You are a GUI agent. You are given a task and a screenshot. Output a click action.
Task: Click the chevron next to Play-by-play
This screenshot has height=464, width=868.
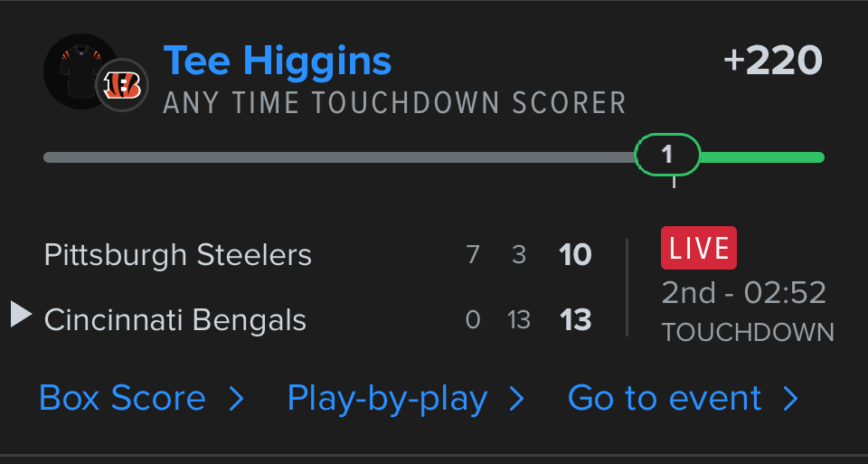click(517, 399)
